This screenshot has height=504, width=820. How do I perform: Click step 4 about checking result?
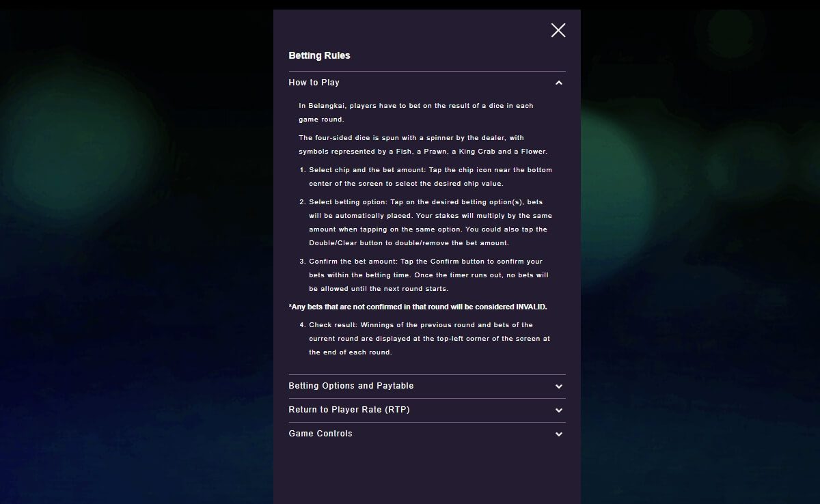pyautogui.click(x=428, y=339)
